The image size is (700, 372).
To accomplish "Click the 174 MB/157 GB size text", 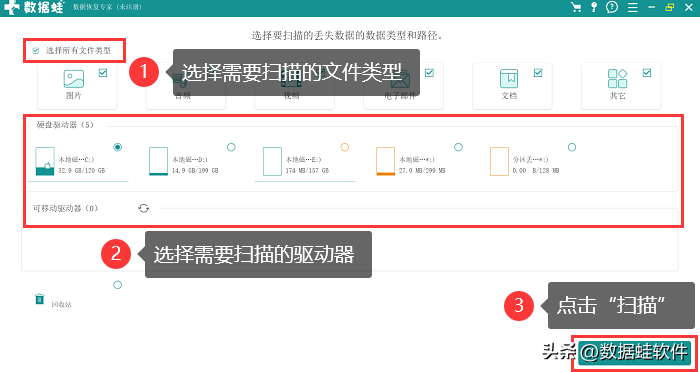I will pos(307,171).
